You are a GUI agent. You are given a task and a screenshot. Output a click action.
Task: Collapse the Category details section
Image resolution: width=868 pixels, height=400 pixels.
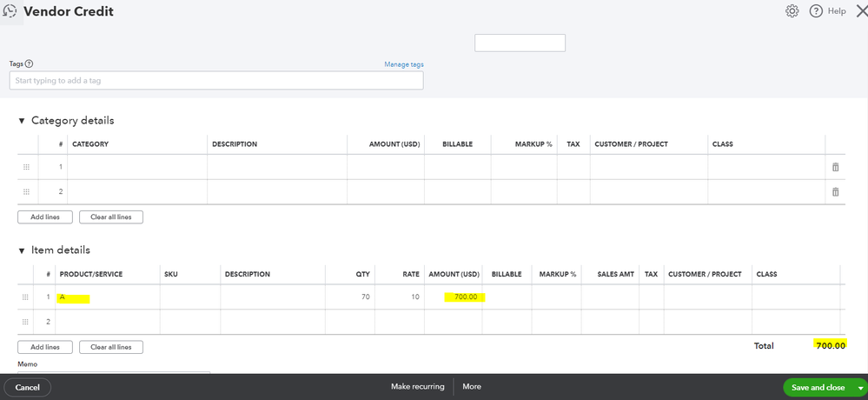tap(22, 121)
